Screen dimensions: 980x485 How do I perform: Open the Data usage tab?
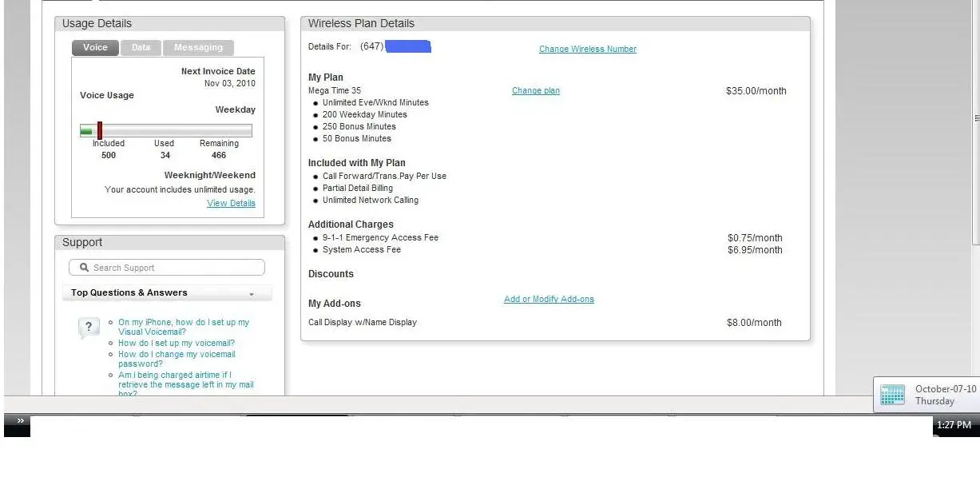coord(141,48)
